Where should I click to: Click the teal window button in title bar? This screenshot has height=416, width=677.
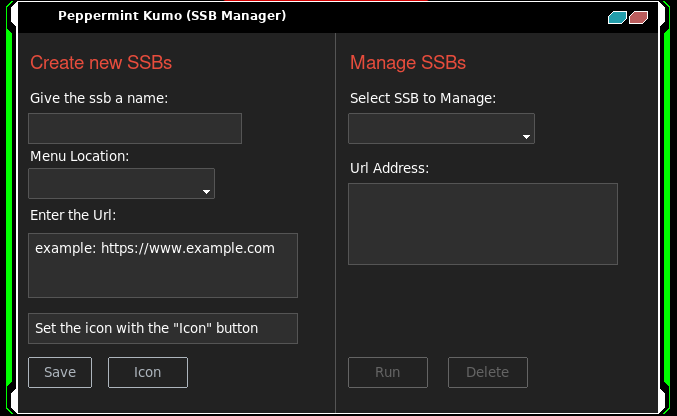617,17
